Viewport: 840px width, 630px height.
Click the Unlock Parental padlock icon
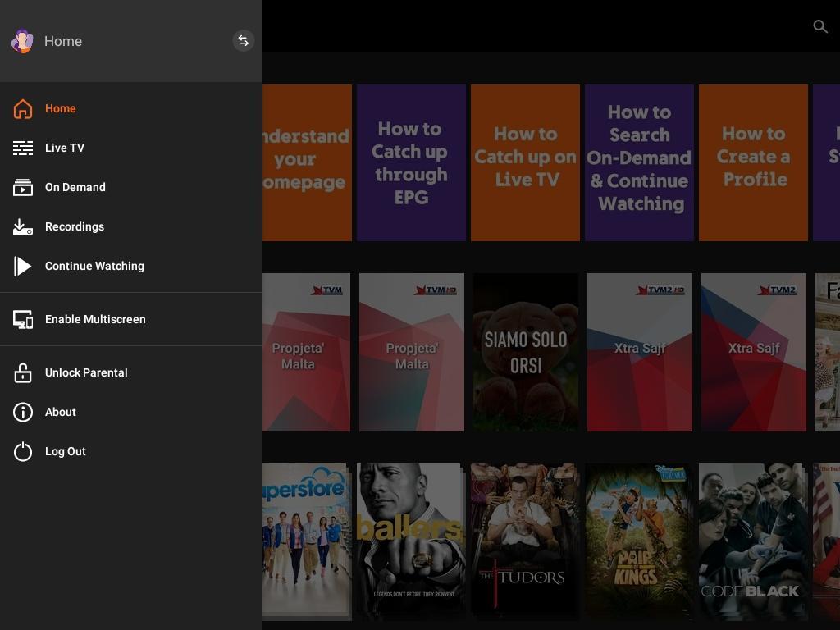tap(22, 373)
